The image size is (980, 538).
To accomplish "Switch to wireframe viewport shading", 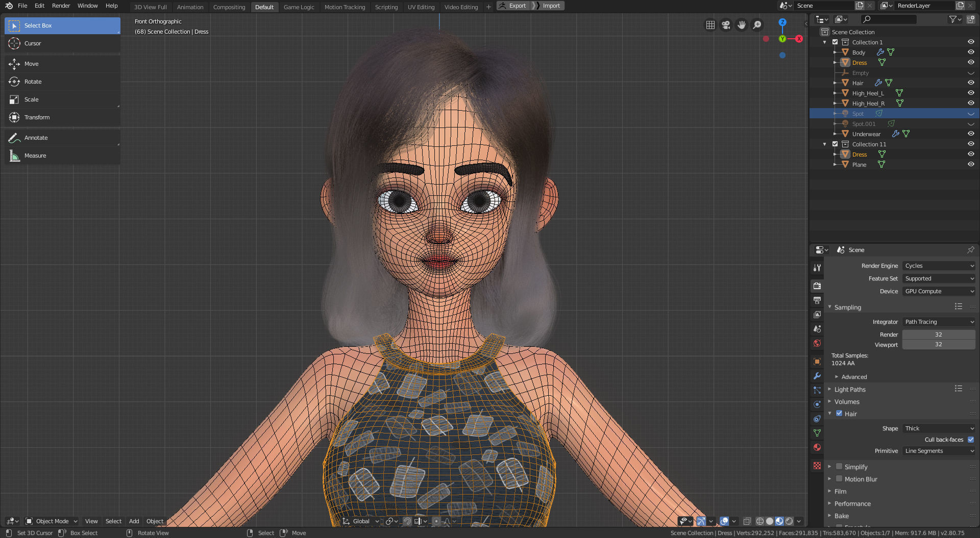I will pyautogui.click(x=760, y=521).
